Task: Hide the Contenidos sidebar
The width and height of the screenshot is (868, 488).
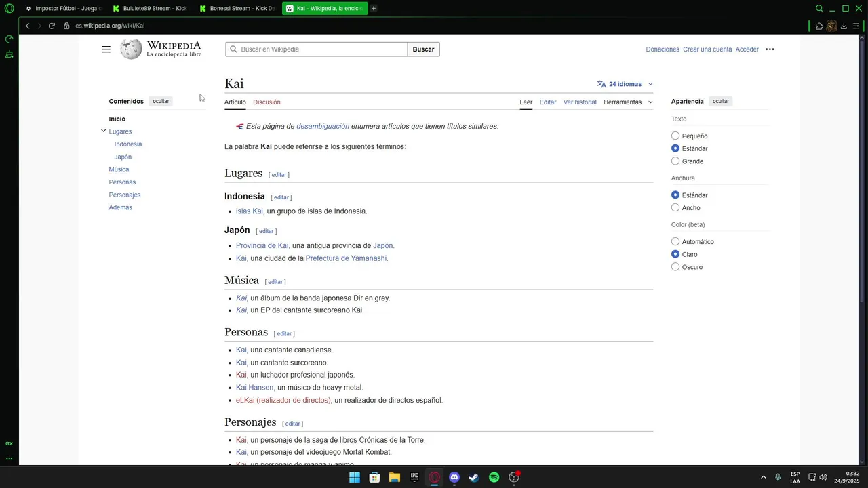Action: [x=161, y=101]
